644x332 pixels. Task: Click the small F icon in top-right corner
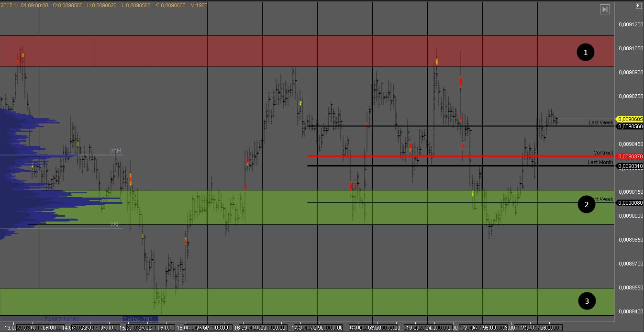[639, 6]
